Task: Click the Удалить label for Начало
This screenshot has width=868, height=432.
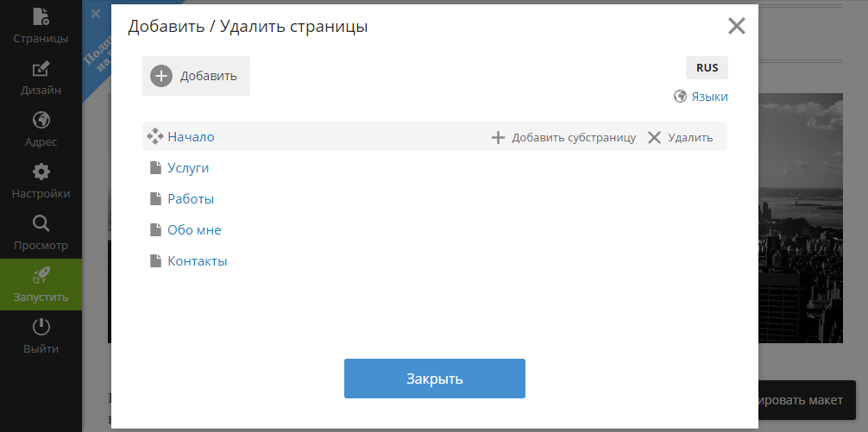Action: click(x=690, y=138)
